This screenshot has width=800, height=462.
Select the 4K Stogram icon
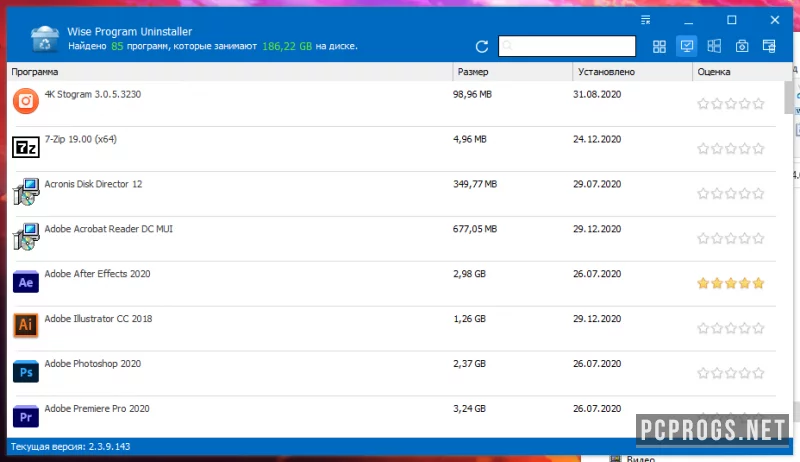[26, 101]
